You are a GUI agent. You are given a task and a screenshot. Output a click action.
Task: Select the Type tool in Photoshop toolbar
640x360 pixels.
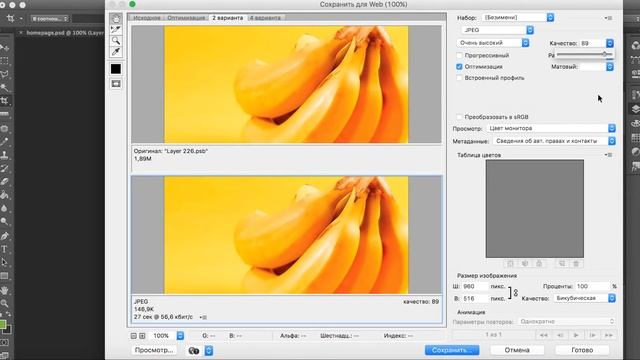(x=4, y=249)
